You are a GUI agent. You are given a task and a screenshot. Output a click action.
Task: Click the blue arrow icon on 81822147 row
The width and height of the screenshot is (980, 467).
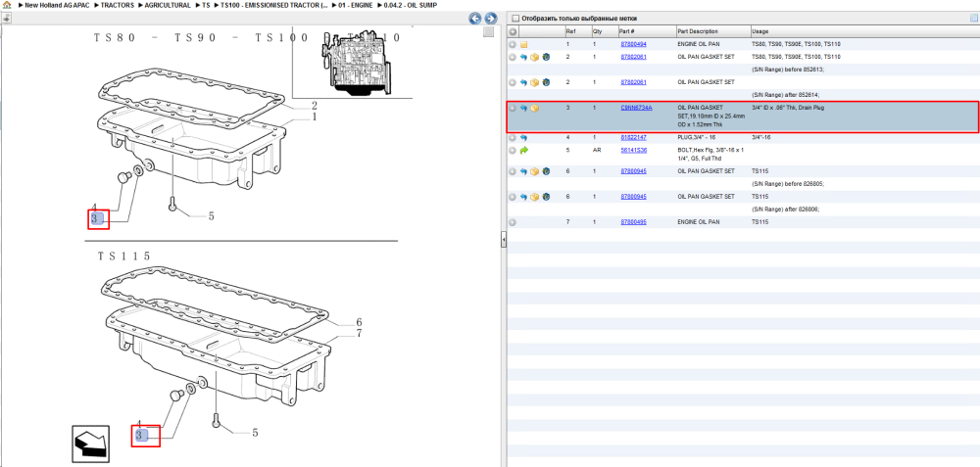tap(523, 137)
